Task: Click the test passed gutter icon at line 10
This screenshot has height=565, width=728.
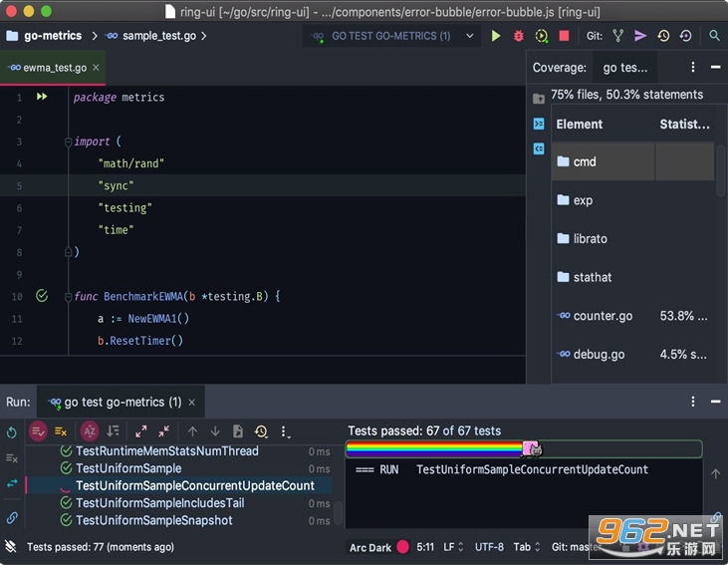Action: pos(42,296)
